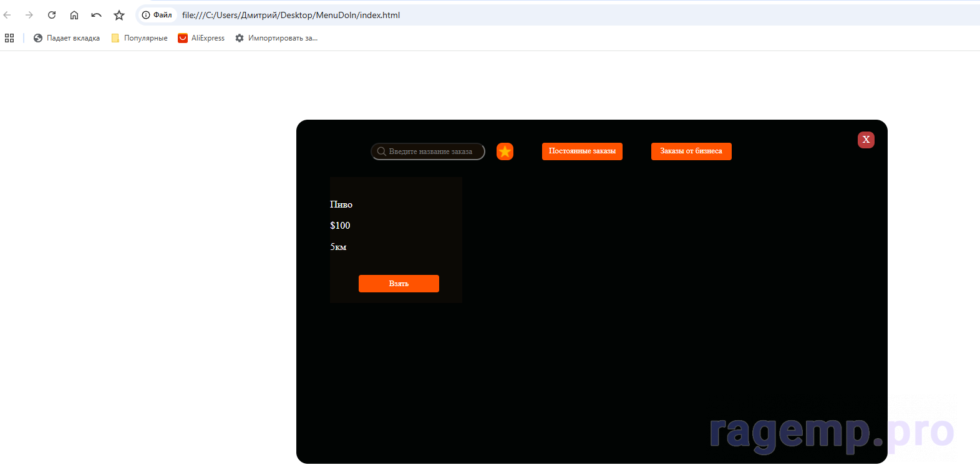Viewport: 980px width, 475px height.
Task: Switch to Постоянные заказы
Action: (x=582, y=151)
